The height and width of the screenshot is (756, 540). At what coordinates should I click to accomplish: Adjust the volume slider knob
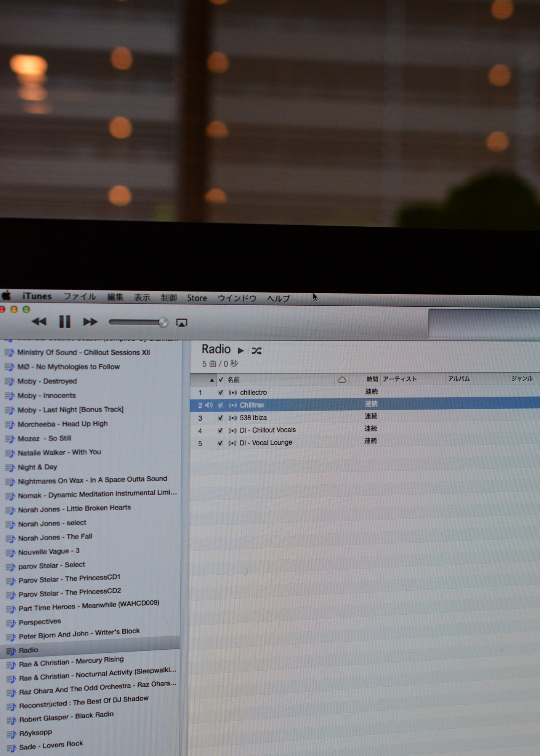163,322
